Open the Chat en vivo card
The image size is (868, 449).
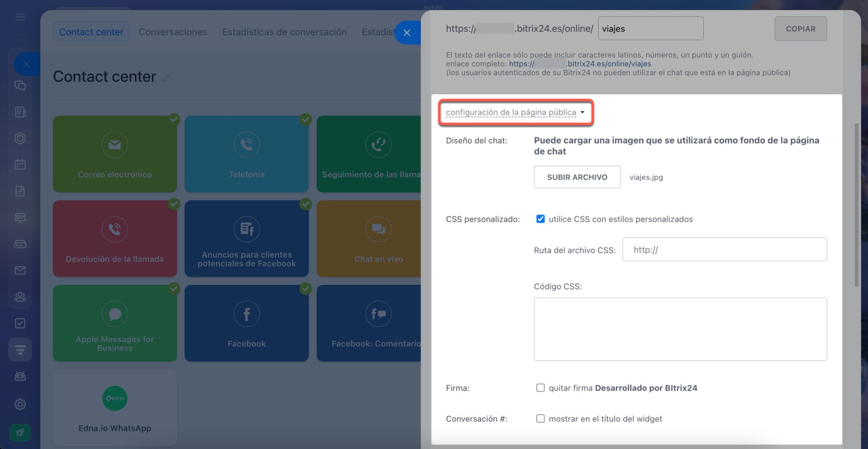[369, 239]
